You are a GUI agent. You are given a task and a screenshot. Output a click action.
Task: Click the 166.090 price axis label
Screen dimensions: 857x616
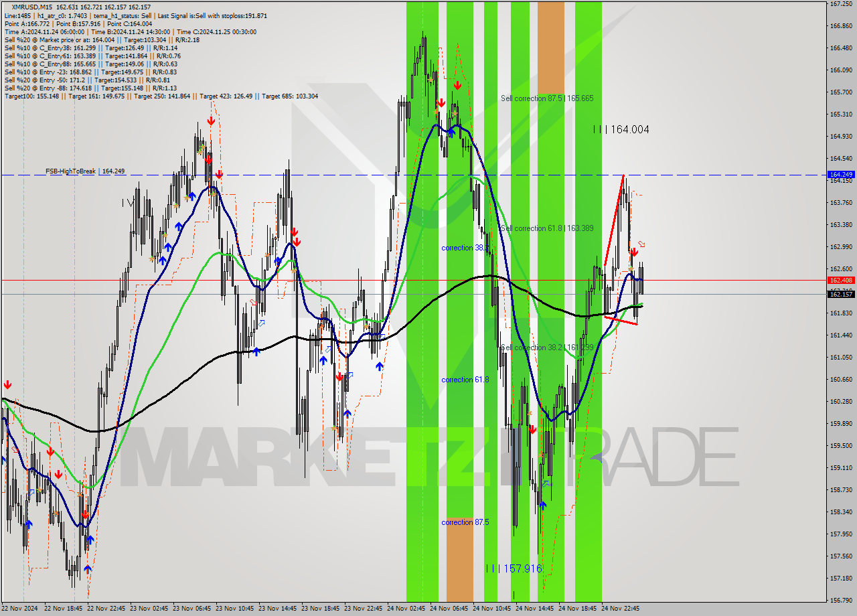click(841, 70)
